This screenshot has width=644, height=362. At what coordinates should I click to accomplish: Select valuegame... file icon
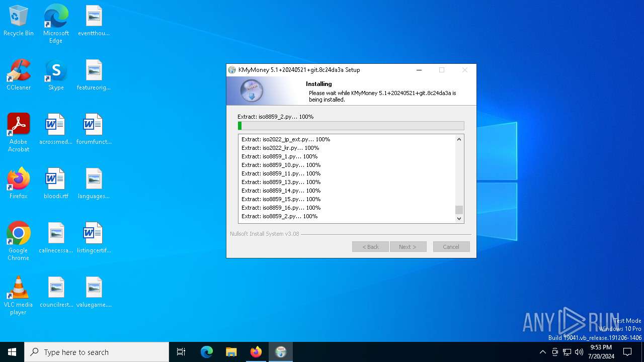tap(94, 293)
